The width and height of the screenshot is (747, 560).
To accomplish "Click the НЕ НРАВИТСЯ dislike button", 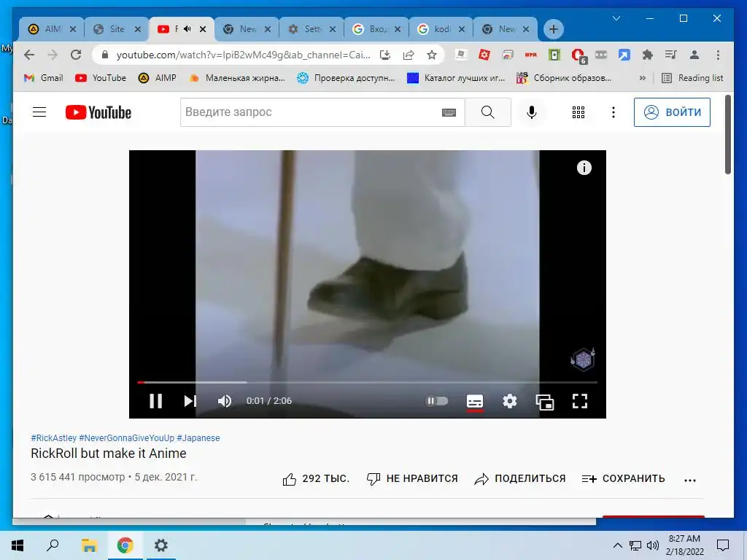I will [x=412, y=479].
